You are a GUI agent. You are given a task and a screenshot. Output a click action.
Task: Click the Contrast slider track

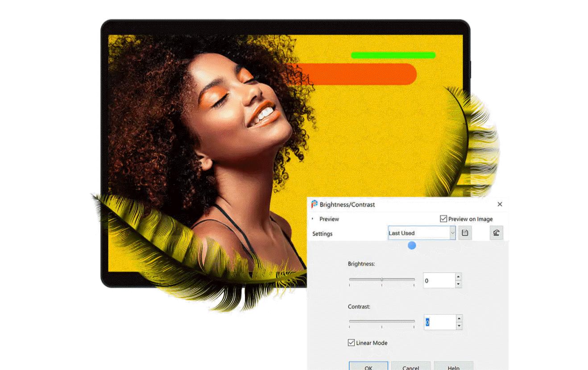click(x=382, y=321)
